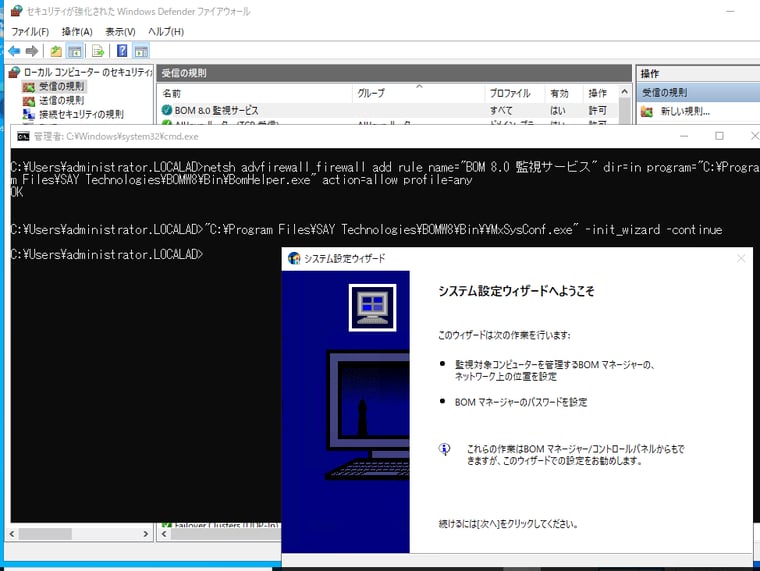Click the cmd.exe window title bar icon
The height and width of the screenshot is (571, 760).
click(x=23, y=137)
